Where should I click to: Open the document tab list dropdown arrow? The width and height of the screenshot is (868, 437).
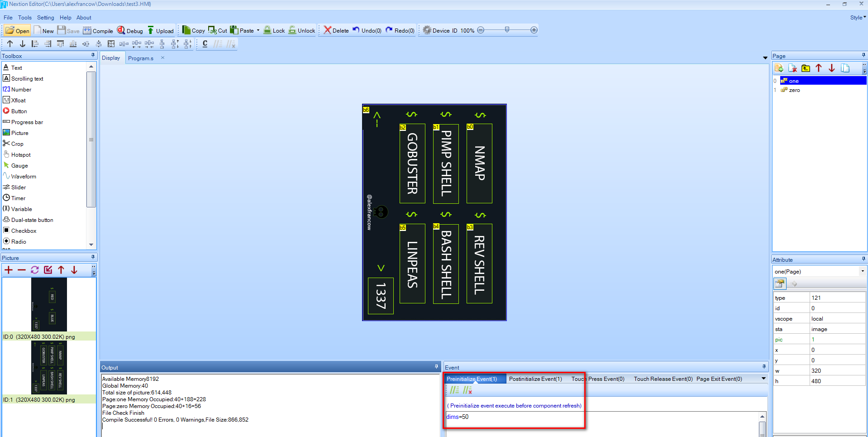(765, 58)
